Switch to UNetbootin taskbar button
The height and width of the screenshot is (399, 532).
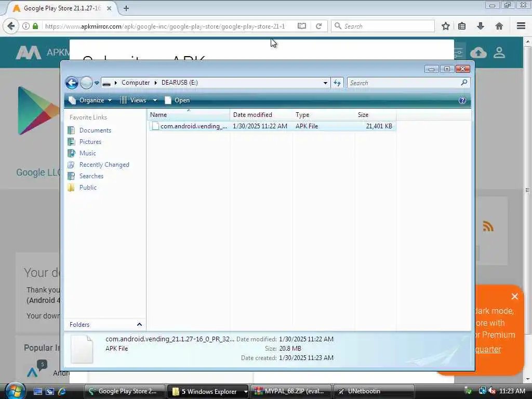374,391
